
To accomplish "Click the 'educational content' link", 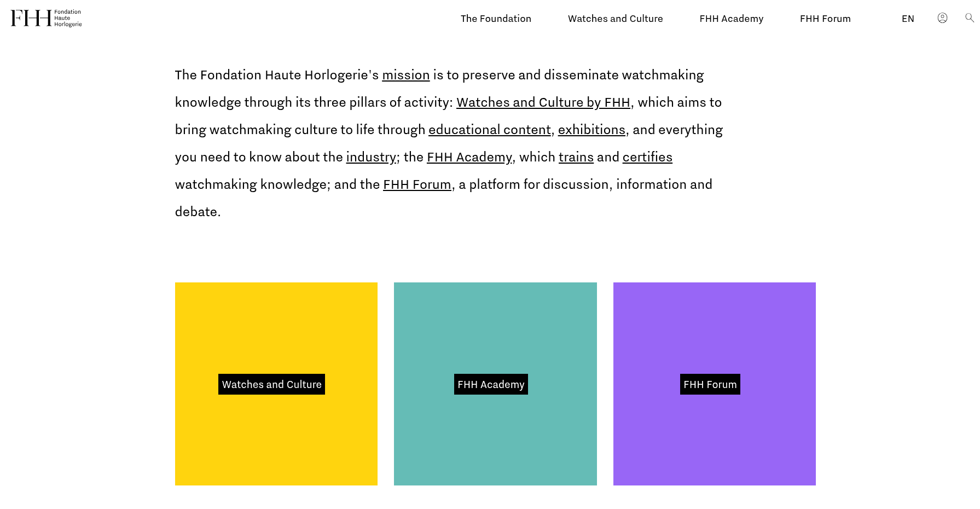I will coord(489,130).
